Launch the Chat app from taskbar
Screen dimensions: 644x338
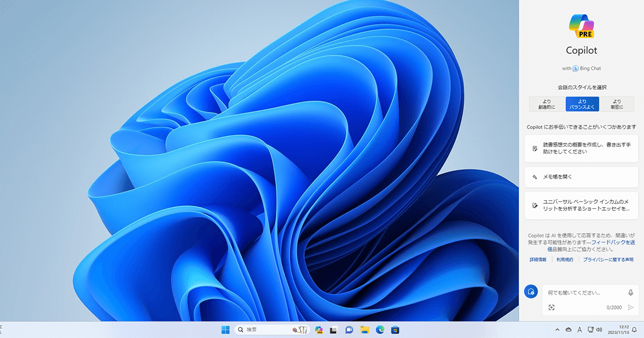[349, 329]
